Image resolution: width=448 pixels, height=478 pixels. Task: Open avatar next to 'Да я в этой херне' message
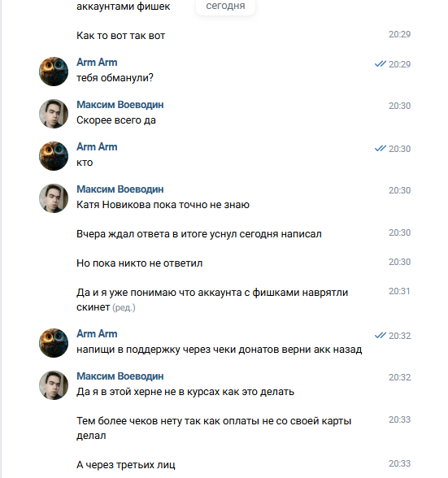tap(54, 385)
